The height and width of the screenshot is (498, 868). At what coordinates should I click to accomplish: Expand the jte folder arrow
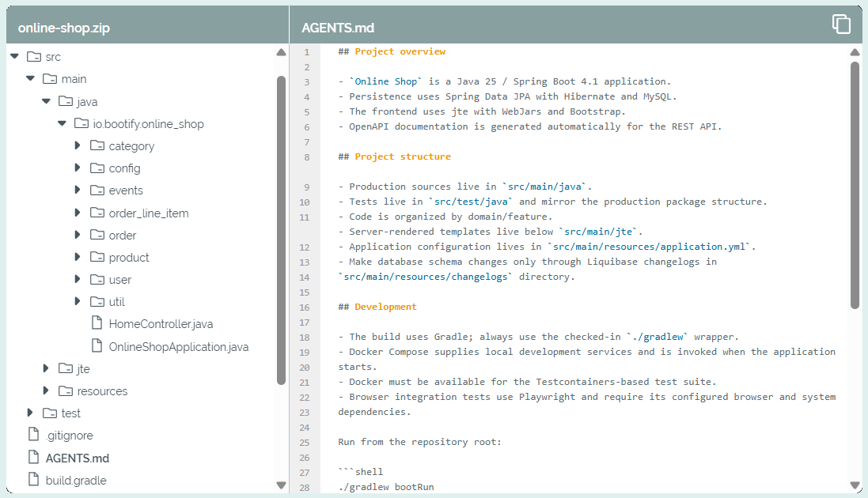(46, 368)
